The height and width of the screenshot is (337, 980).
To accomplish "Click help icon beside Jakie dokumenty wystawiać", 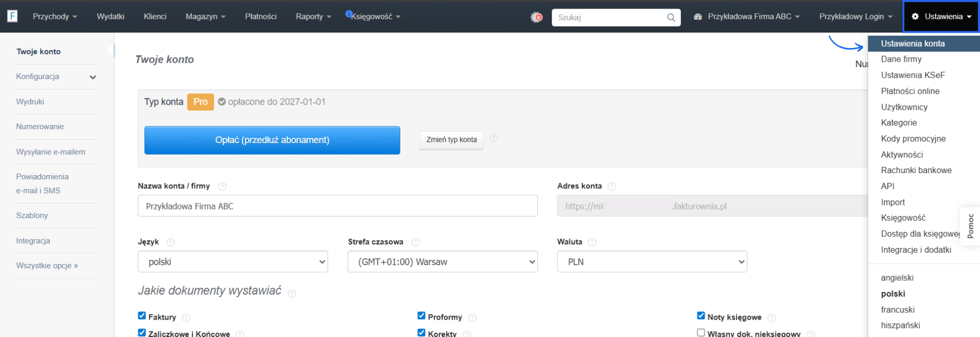I will coord(291,294).
